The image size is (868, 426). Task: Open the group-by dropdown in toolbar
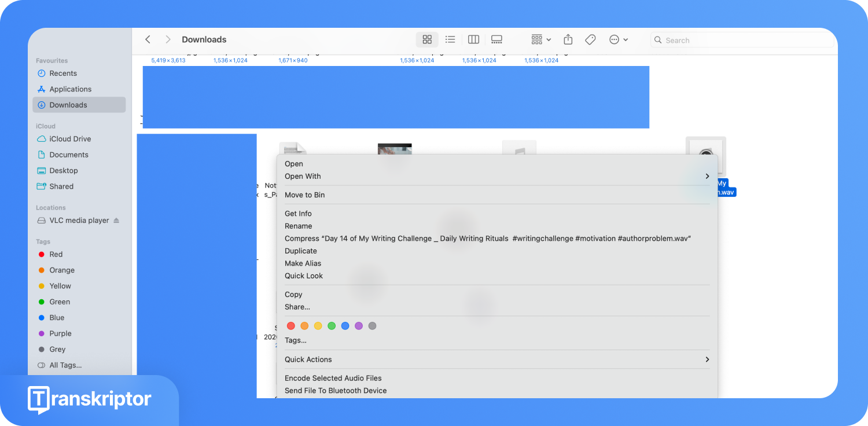click(541, 39)
